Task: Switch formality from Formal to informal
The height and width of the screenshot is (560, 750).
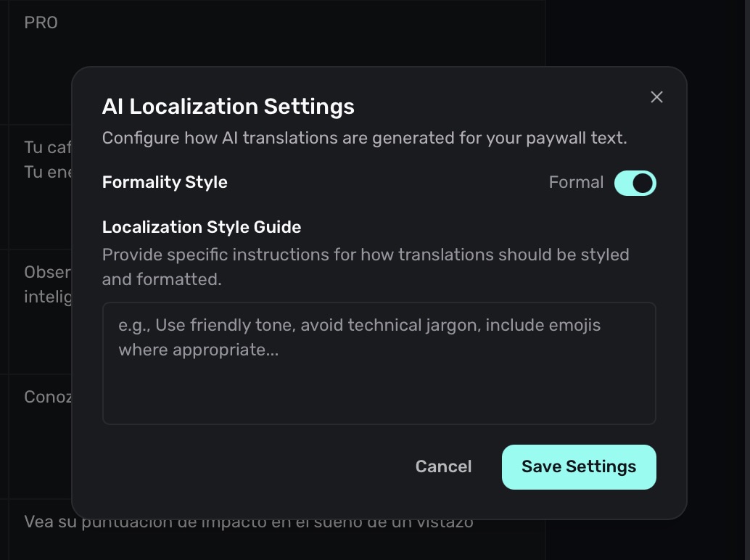Action: click(635, 183)
